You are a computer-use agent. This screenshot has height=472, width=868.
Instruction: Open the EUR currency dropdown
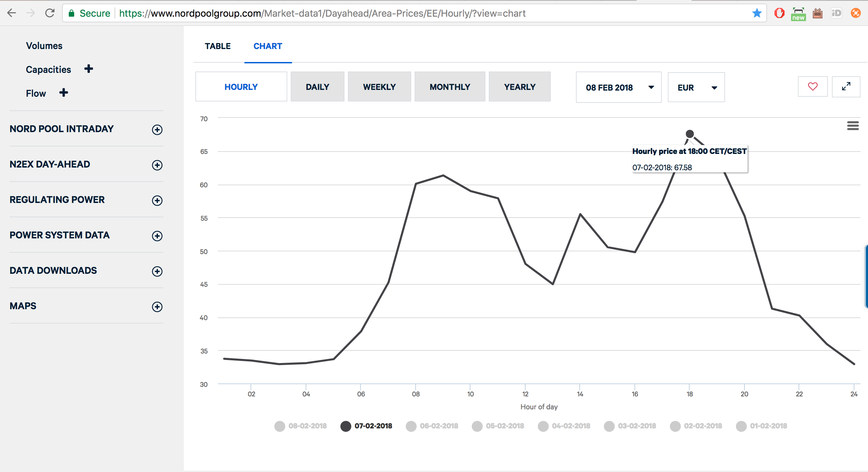click(x=696, y=87)
